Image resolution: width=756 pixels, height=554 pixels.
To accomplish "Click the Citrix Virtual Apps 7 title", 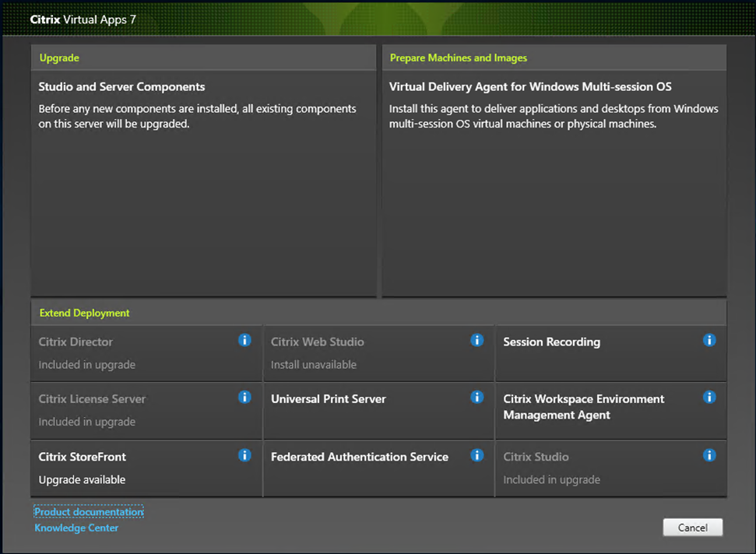I will (x=83, y=19).
